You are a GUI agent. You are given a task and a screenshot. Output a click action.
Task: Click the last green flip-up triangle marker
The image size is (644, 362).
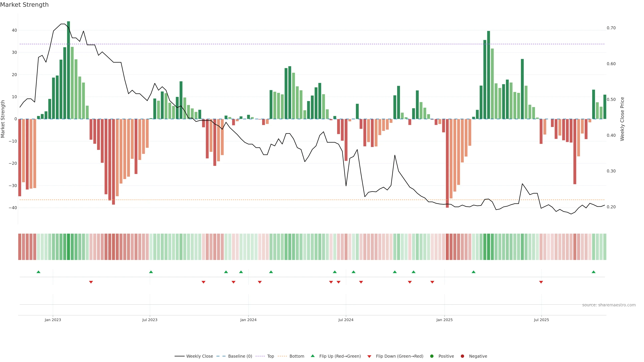pyautogui.click(x=594, y=272)
